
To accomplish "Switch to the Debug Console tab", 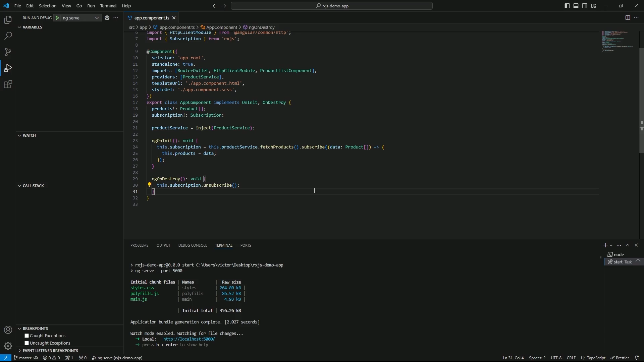I will point(193,245).
